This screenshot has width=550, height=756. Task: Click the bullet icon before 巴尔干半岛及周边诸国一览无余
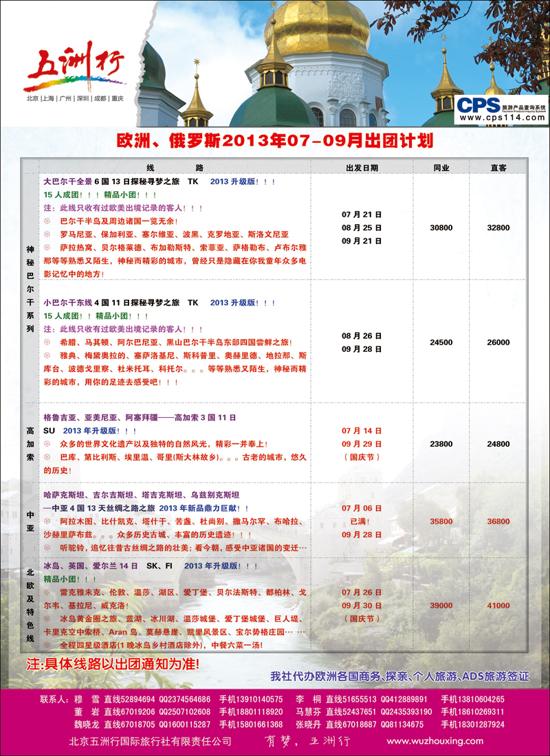[x=47, y=221]
